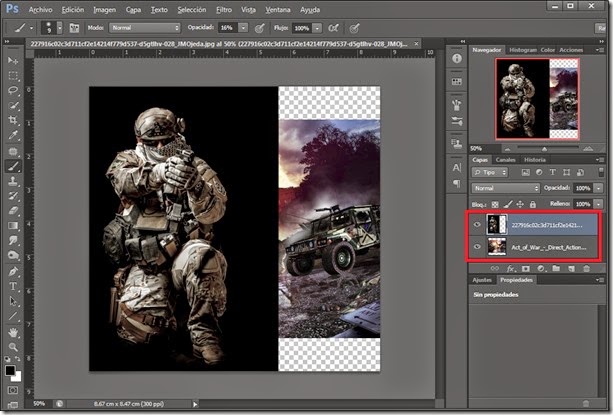Image resolution: width=613 pixels, height=415 pixels.
Task: Toggle airbrush mode in options bar
Action: [x=333, y=28]
